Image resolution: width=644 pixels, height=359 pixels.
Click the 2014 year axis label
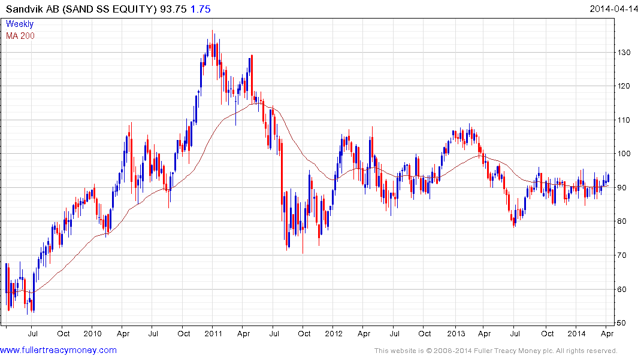point(576,333)
